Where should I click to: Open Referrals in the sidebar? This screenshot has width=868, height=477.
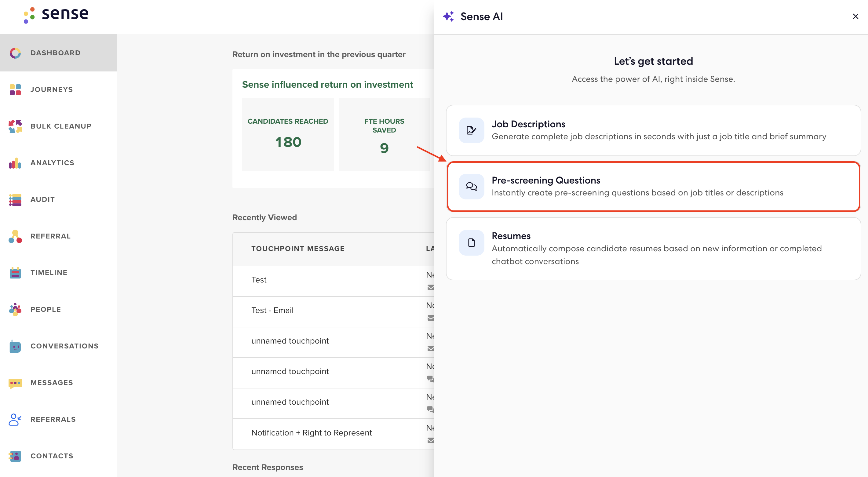(59, 420)
